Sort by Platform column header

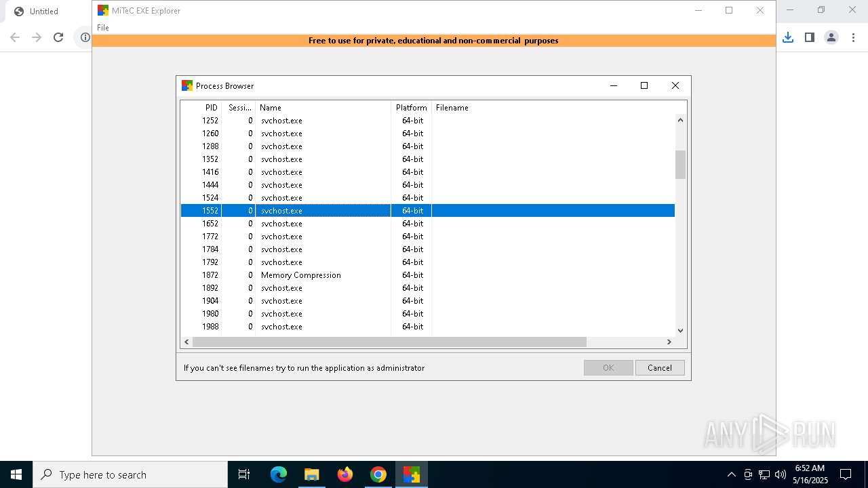click(x=412, y=107)
